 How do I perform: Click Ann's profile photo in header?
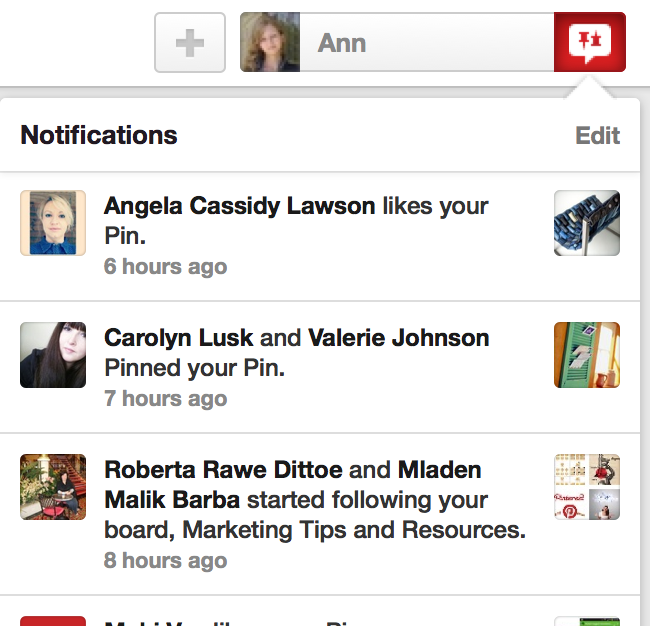(x=270, y=42)
